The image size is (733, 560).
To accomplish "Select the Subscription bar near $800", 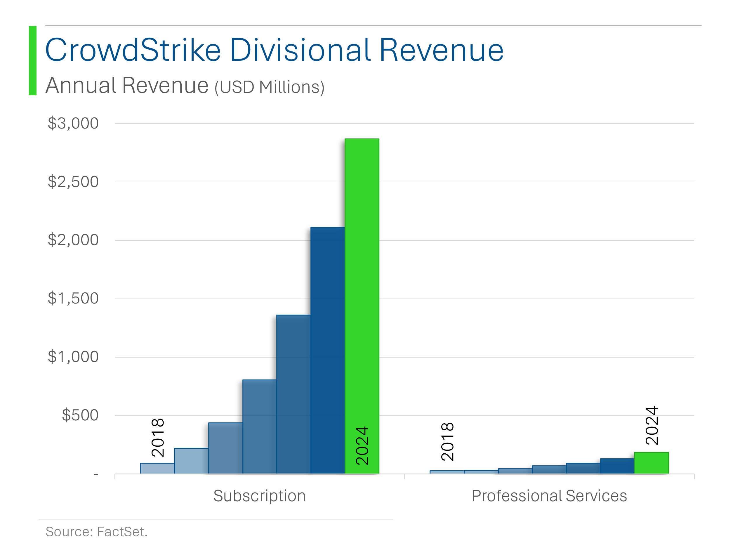I will 260,427.
